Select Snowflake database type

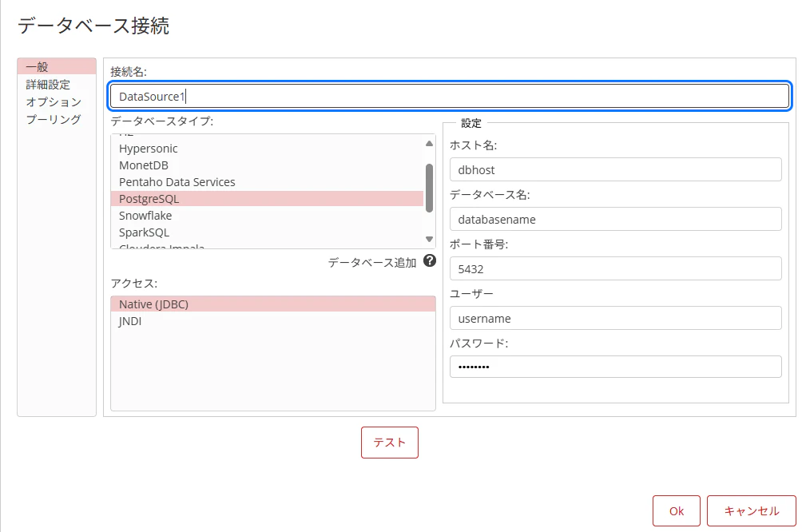pyautogui.click(x=267, y=216)
